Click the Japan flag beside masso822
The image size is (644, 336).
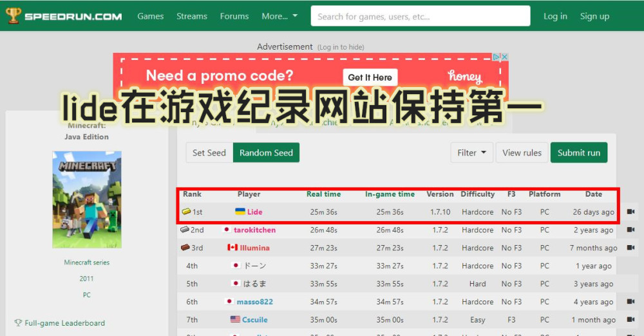click(x=230, y=301)
